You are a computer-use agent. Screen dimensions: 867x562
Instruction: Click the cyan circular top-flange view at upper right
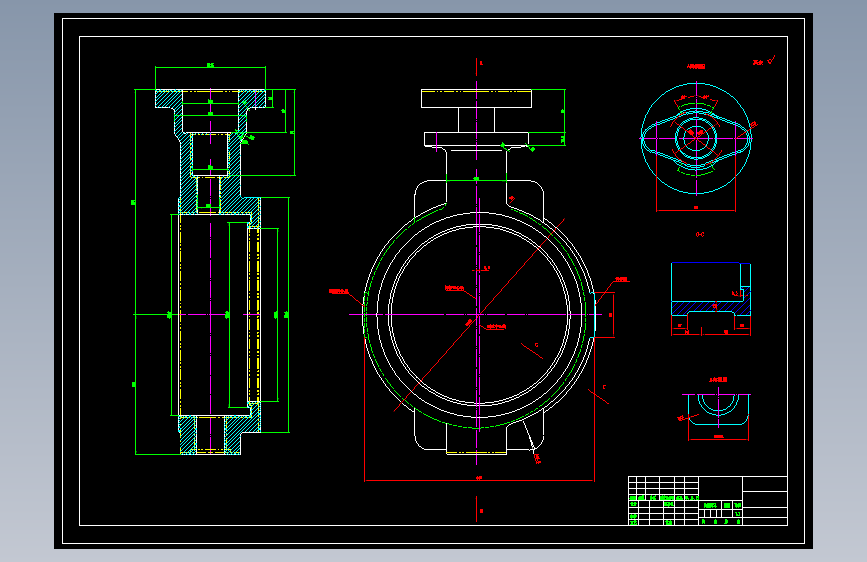(696, 138)
